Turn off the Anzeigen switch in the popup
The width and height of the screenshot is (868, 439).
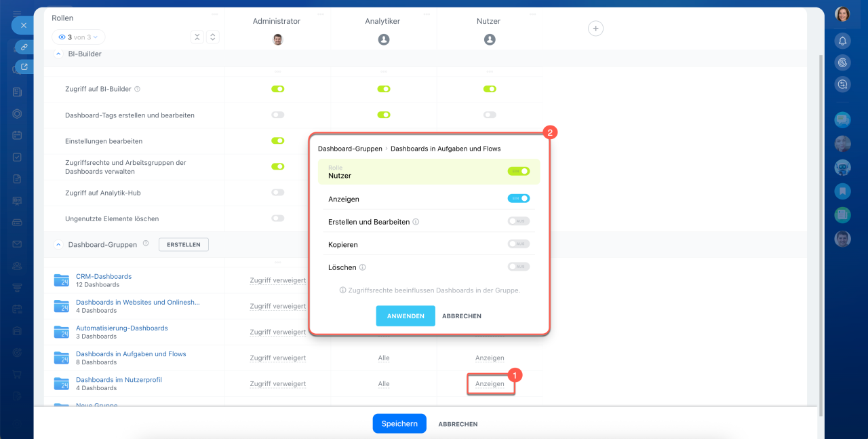519,198
